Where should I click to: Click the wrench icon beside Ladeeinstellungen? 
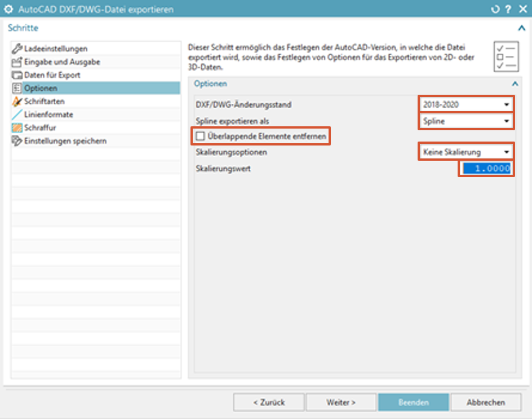pos(17,49)
